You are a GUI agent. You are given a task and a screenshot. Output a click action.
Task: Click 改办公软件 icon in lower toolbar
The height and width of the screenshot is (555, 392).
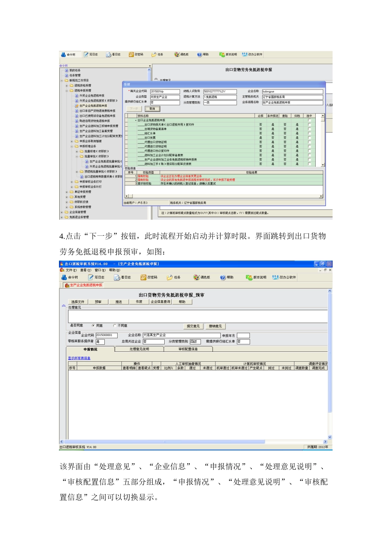pos(276,277)
